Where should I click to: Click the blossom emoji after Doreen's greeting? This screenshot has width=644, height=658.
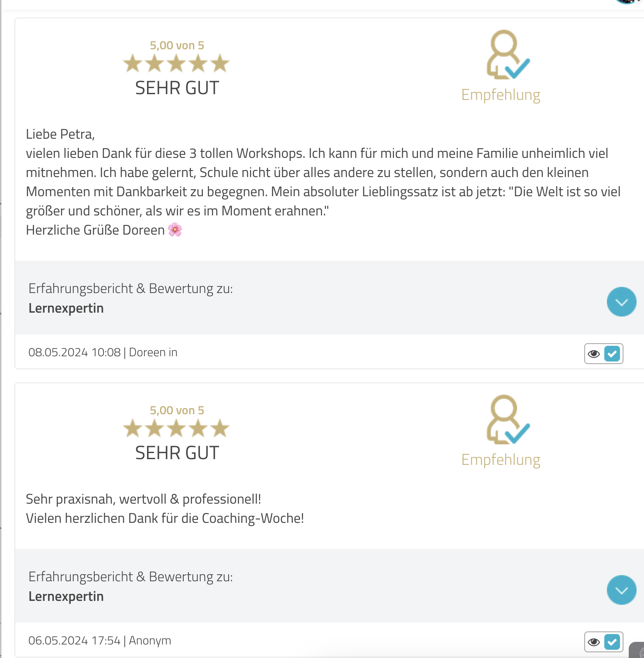click(175, 229)
